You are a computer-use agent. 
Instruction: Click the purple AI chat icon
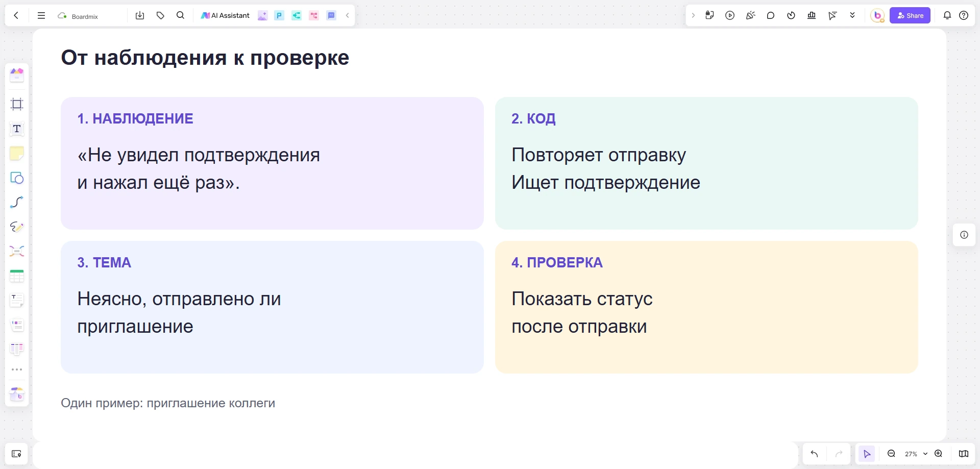(x=331, y=15)
